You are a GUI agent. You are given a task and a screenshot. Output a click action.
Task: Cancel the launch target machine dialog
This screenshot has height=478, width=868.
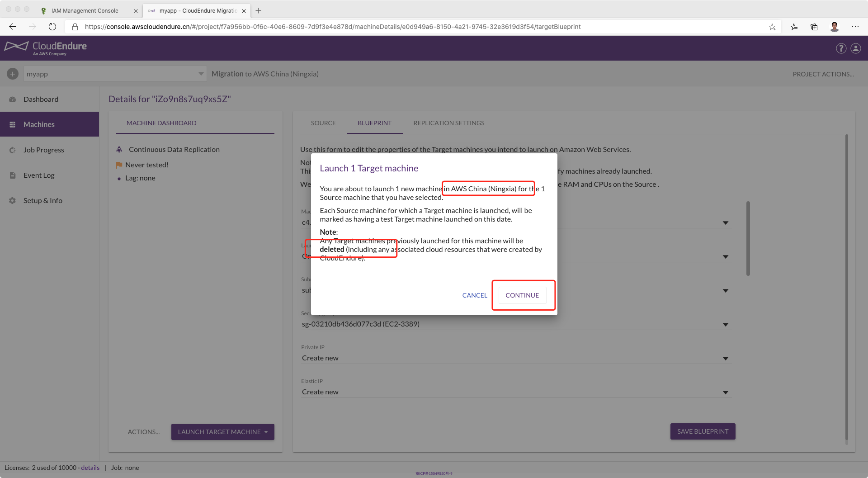pyautogui.click(x=475, y=295)
